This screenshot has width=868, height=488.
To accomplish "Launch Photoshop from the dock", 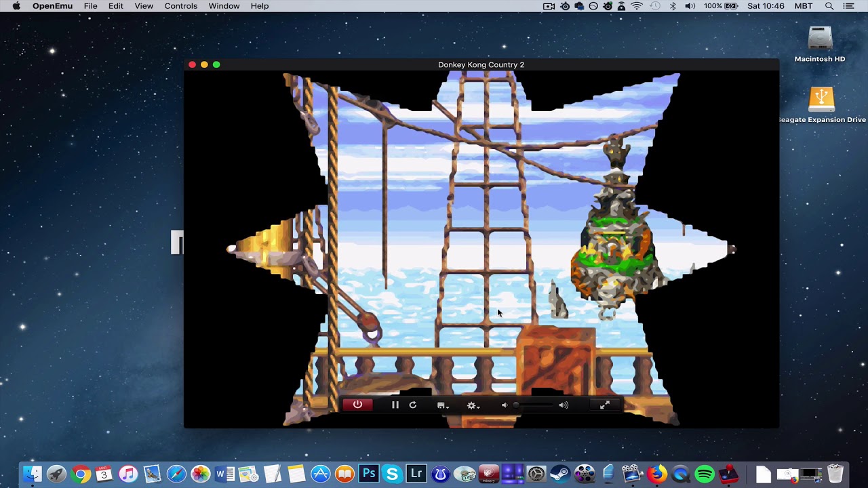I will [x=368, y=474].
